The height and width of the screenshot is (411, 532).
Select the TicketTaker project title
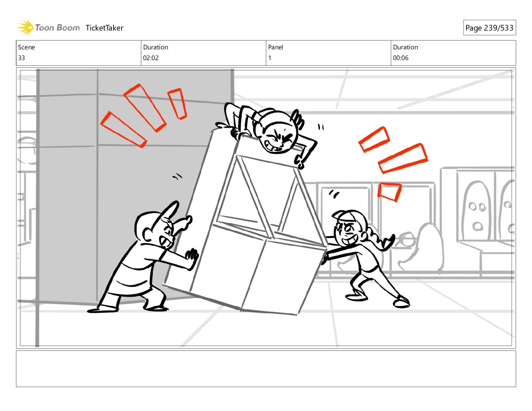click(104, 28)
